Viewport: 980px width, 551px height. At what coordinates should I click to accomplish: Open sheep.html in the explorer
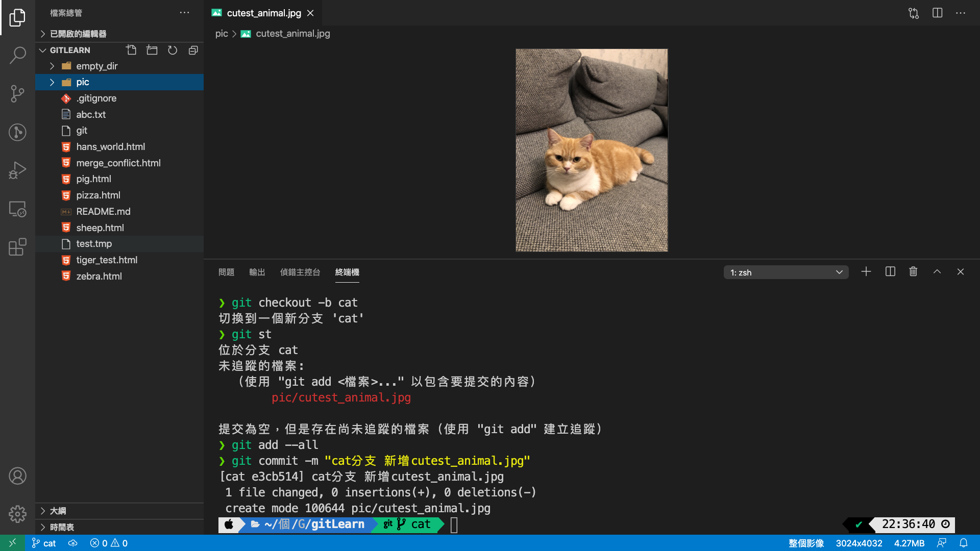119,228
